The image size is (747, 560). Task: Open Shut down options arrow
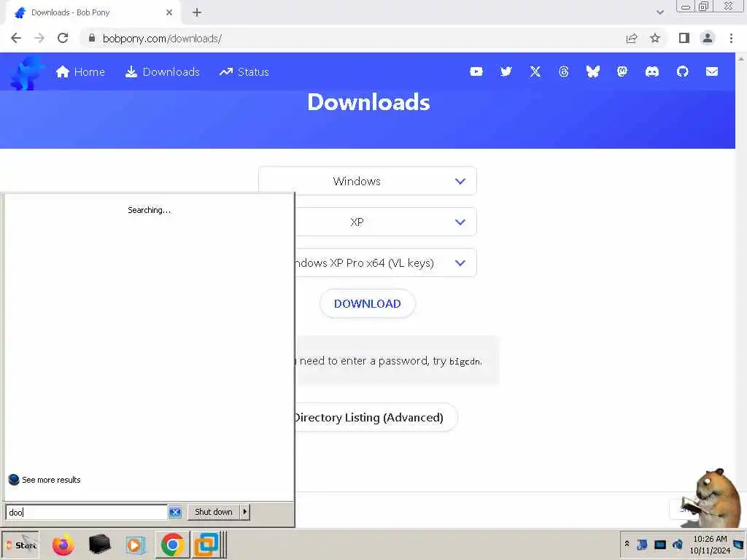[x=245, y=512]
